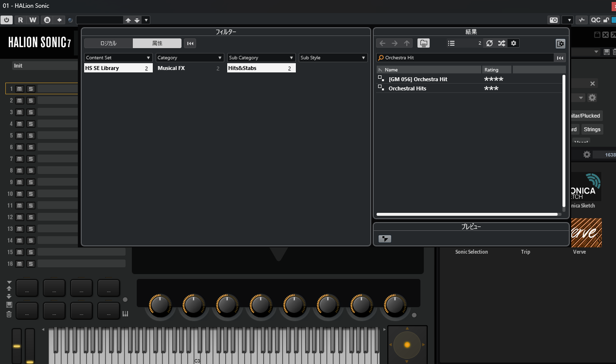Click the preview panel play icon
The height and width of the screenshot is (364, 616).
(x=385, y=239)
